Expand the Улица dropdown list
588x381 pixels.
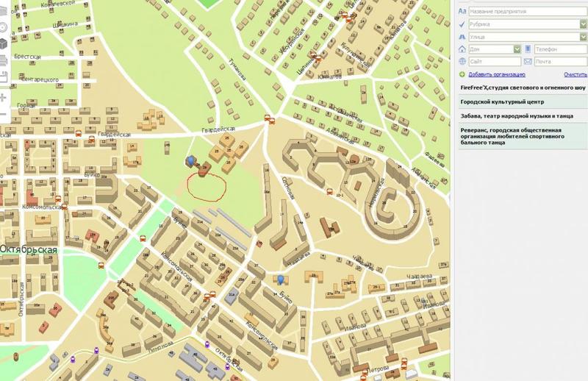click(x=583, y=37)
